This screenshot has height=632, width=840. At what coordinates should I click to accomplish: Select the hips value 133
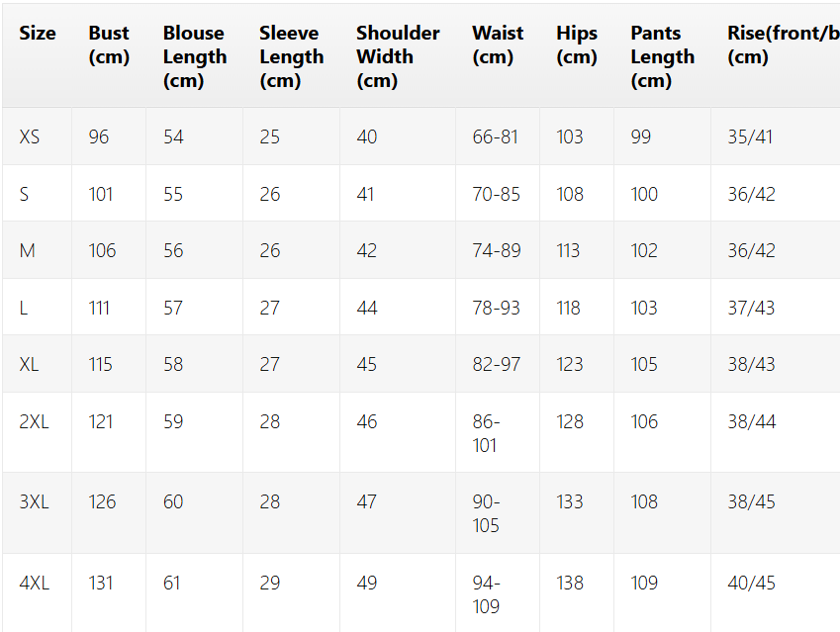[570, 501]
